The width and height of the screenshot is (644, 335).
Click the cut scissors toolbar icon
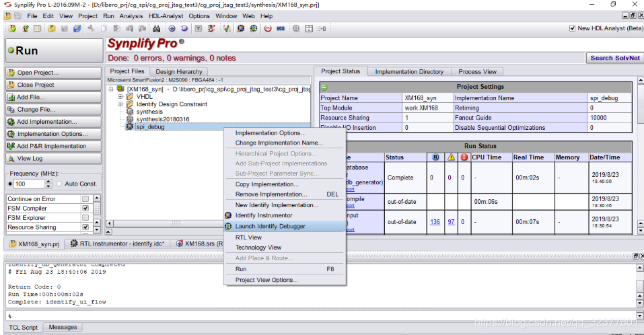click(91, 28)
